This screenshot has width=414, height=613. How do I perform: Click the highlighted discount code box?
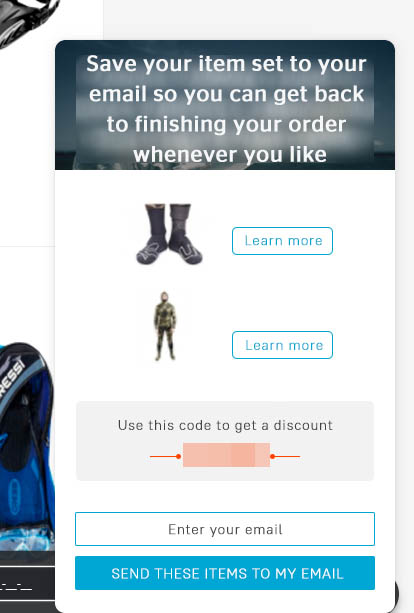(x=226, y=455)
